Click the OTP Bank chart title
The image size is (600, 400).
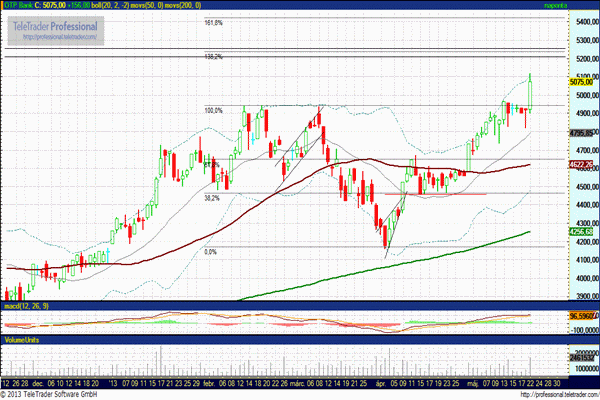click(x=18, y=5)
